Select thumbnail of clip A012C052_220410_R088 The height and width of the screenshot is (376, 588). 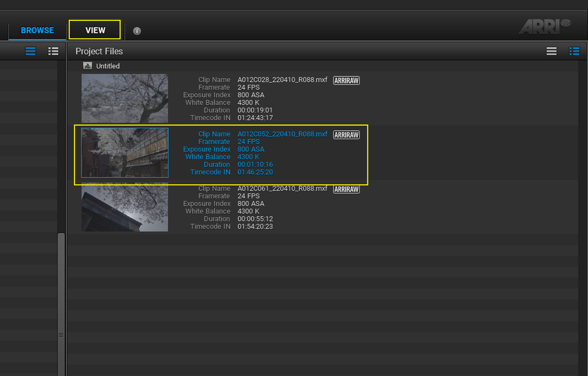pyautogui.click(x=125, y=153)
